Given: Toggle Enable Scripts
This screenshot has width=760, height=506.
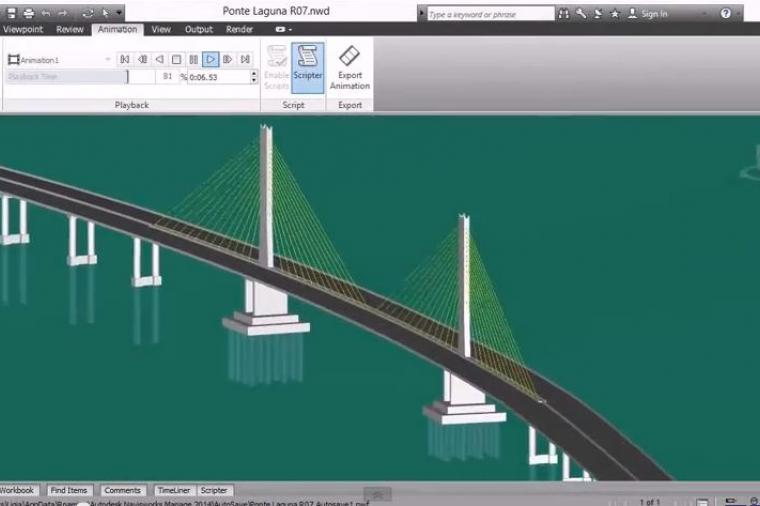Looking at the screenshot, I should pyautogui.click(x=276, y=68).
